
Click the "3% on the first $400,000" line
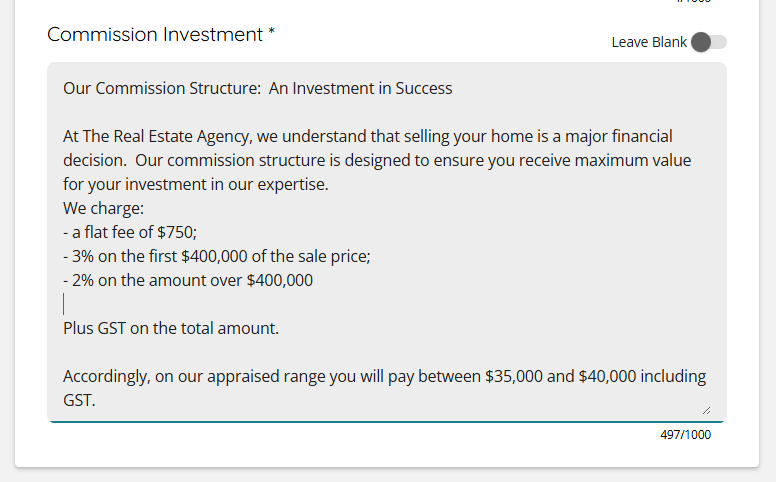click(x=216, y=256)
